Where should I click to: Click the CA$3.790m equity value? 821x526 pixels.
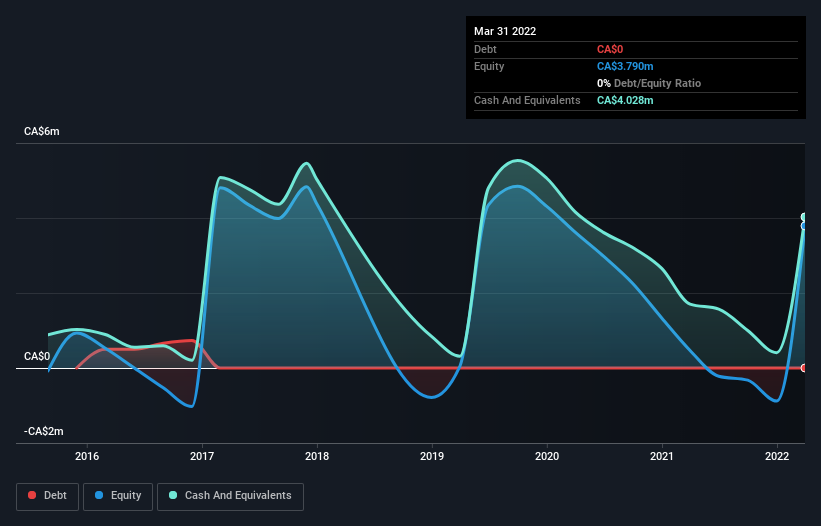625,66
